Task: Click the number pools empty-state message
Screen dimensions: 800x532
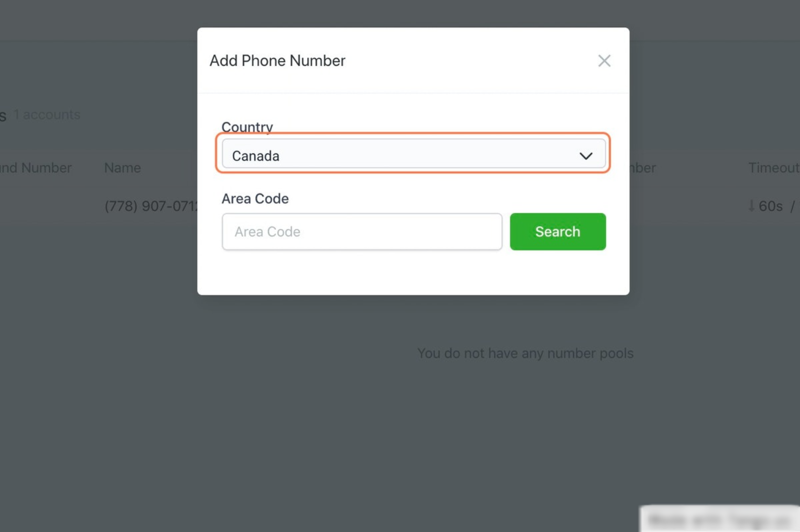Action: (525, 353)
